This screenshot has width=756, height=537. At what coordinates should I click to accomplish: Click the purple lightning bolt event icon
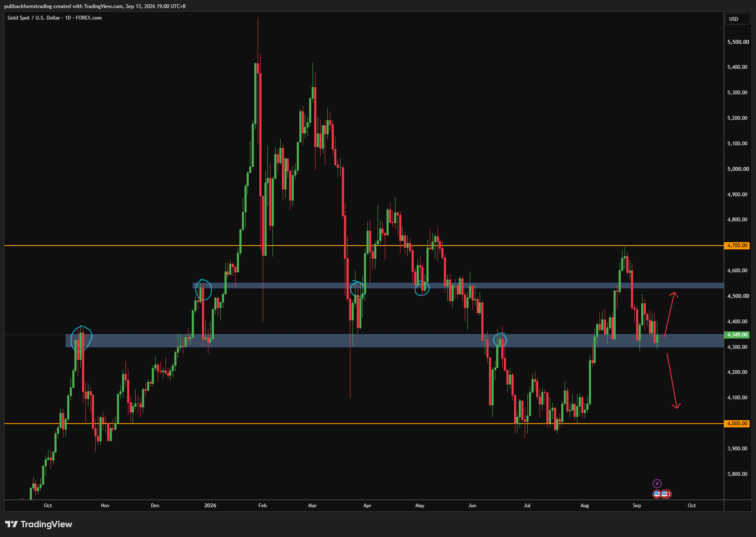click(657, 483)
